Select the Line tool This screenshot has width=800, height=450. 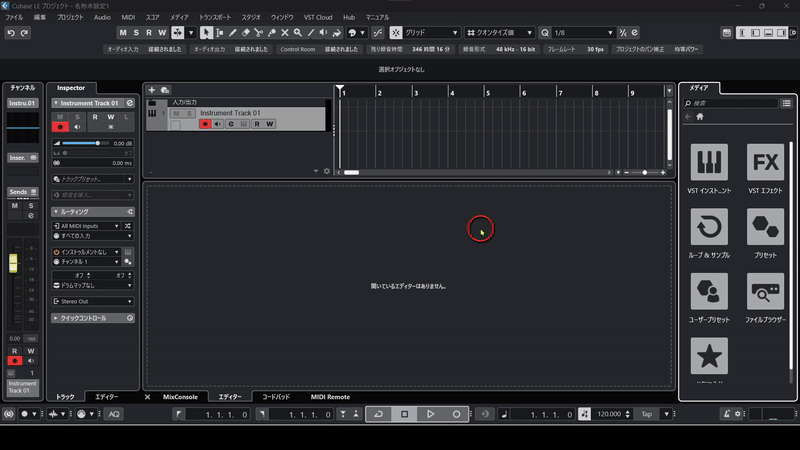[x=311, y=33]
